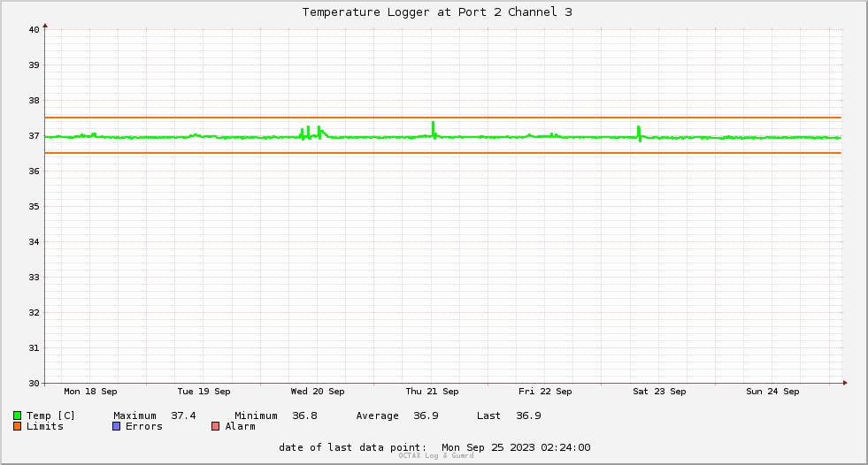Select the chart title 'Temperature Logger at Port 2 Channel 3'
The width and height of the screenshot is (868, 465).
pyautogui.click(x=437, y=11)
